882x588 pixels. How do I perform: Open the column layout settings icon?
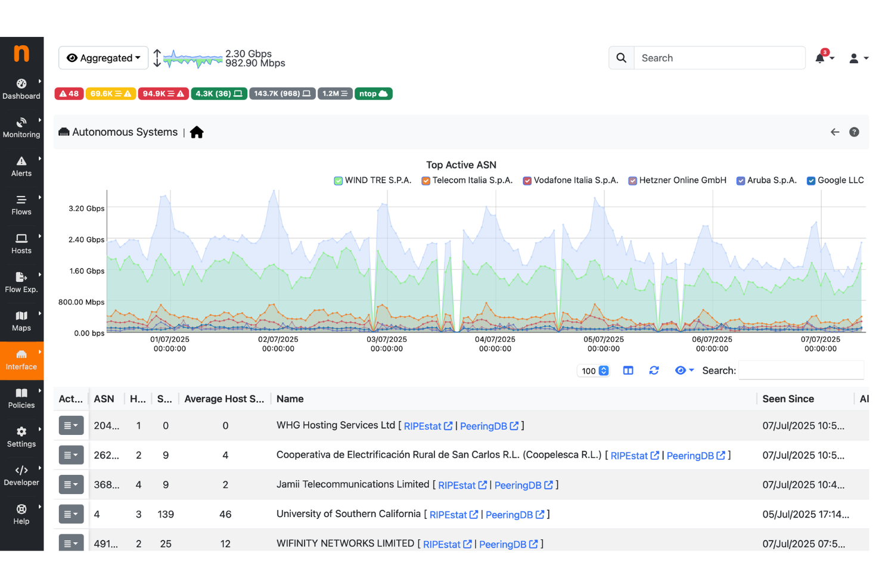click(628, 370)
